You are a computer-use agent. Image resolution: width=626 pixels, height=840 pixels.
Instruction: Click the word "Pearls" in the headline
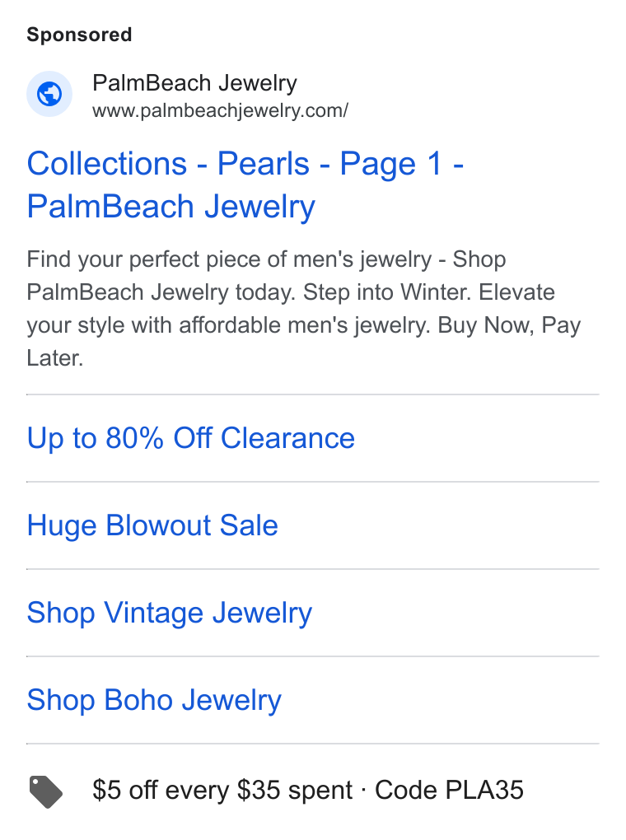pos(263,163)
